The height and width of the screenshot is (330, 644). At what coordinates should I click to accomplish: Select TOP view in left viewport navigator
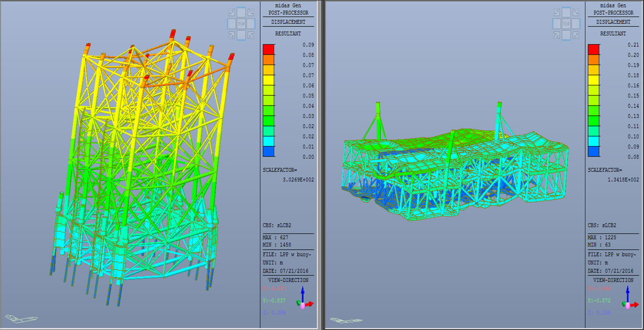tap(241, 24)
